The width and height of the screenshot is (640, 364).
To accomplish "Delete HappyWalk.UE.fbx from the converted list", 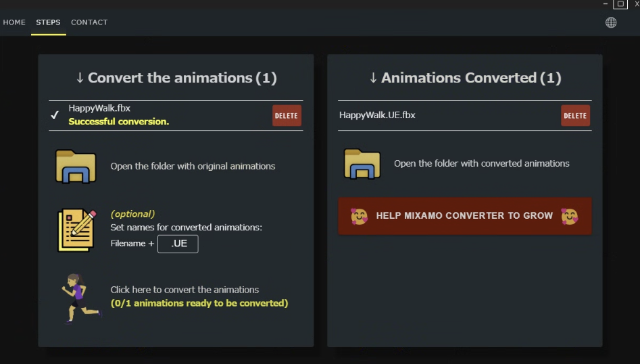I will coord(575,115).
